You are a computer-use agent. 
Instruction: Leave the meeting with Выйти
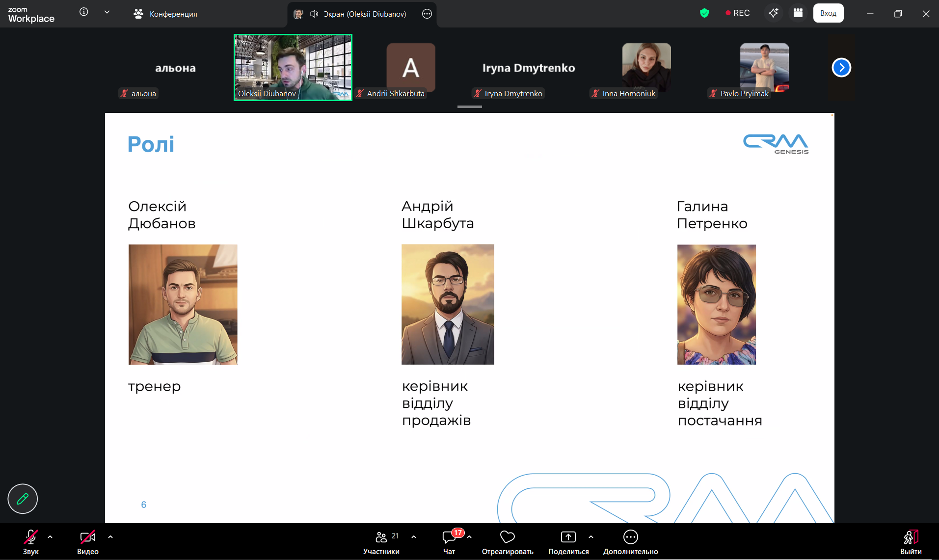coord(911,541)
